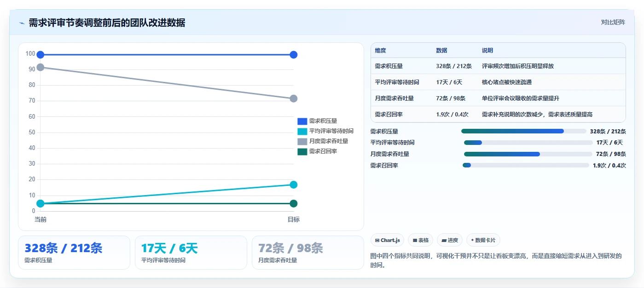Screen dimensions: 644x288
Task: Click the dark green 需求召回率 point at 目标
Action: pyautogui.click(x=294, y=204)
